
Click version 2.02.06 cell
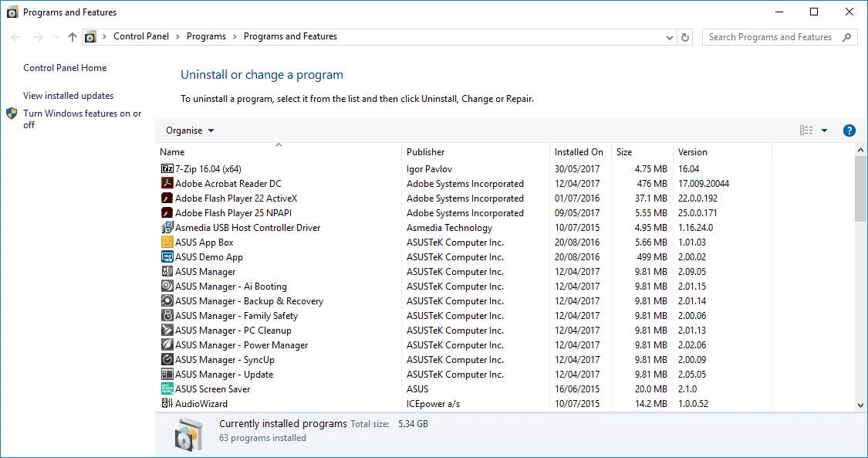(x=692, y=345)
